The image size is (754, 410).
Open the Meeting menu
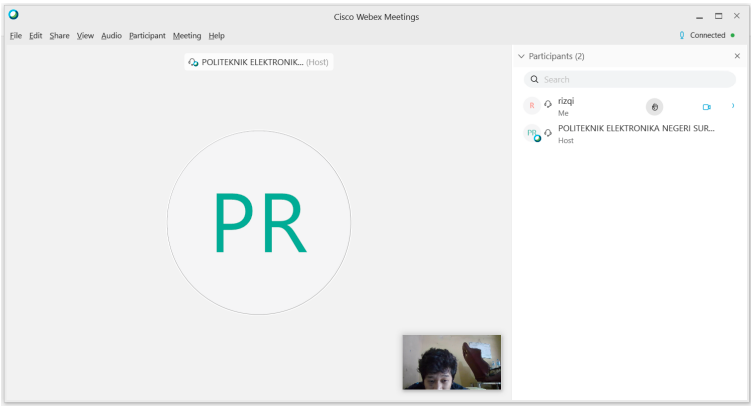(x=187, y=36)
